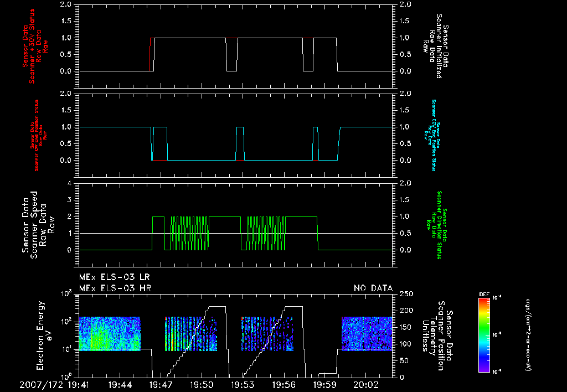The height and width of the screenshot is (392, 567).
Task: Click the 10^3 tick on Electron Energy axis
Action: click(66, 293)
